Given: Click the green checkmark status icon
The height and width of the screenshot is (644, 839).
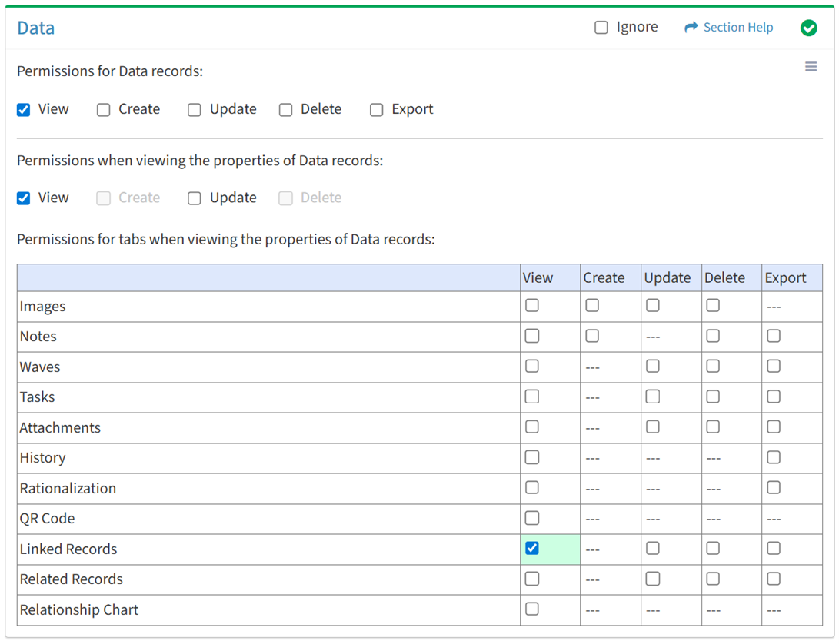Looking at the screenshot, I should pyautogui.click(x=808, y=28).
